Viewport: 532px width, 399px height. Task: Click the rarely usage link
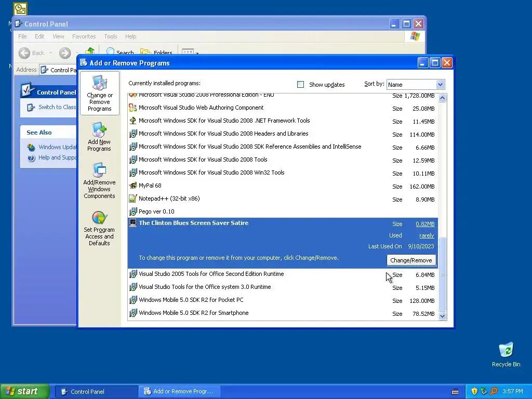(x=427, y=235)
